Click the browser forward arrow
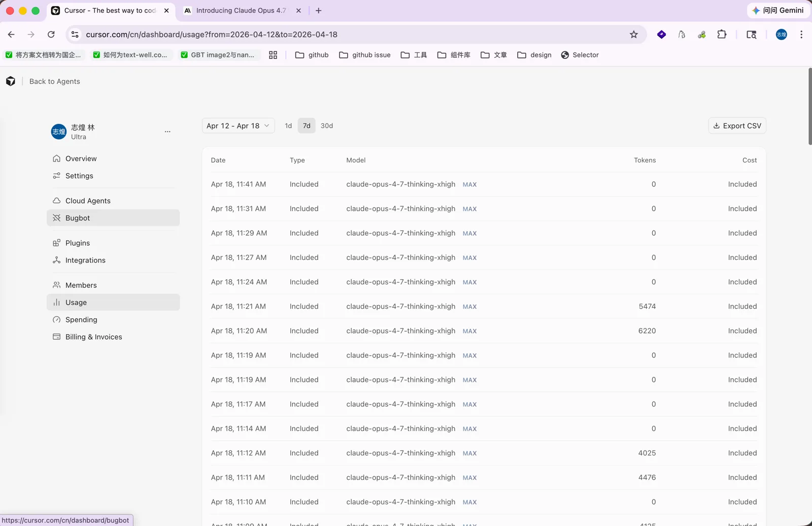The height and width of the screenshot is (526, 812). [x=31, y=35]
